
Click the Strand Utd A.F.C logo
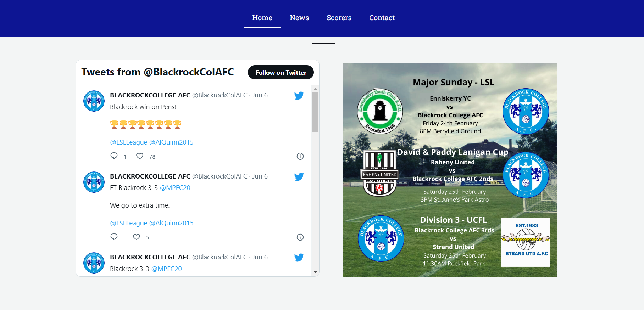point(526,242)
